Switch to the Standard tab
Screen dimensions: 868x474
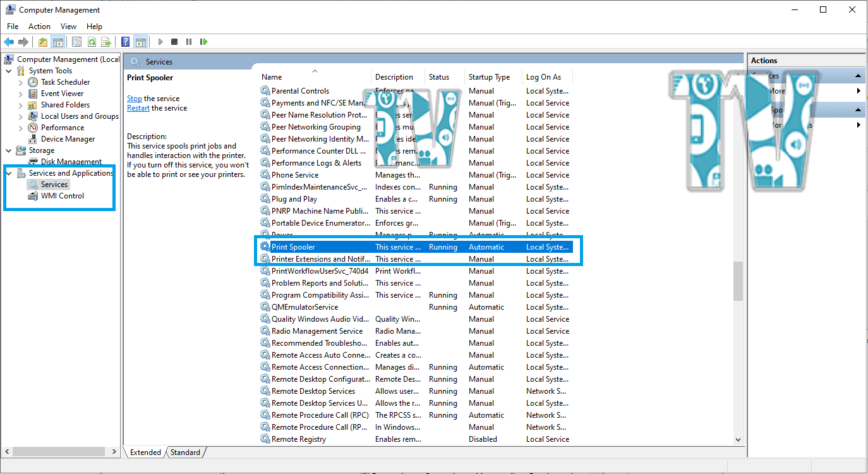(185, 453)
